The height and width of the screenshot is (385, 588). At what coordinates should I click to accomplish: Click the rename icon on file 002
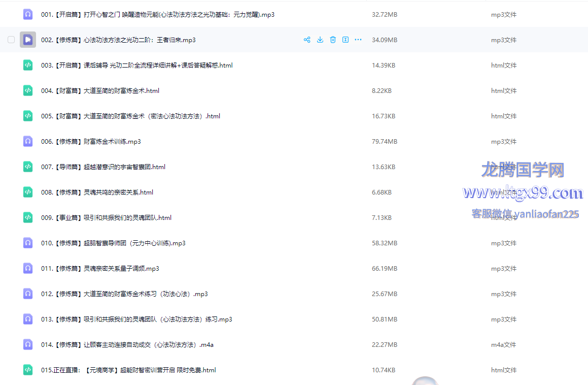[345, 40]
